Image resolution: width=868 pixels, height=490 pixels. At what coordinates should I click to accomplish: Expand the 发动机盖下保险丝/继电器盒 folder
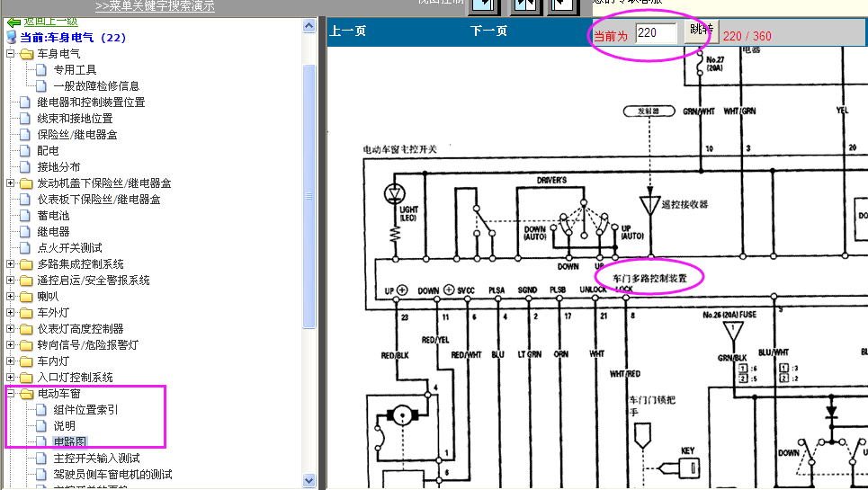tap(10, 183)
